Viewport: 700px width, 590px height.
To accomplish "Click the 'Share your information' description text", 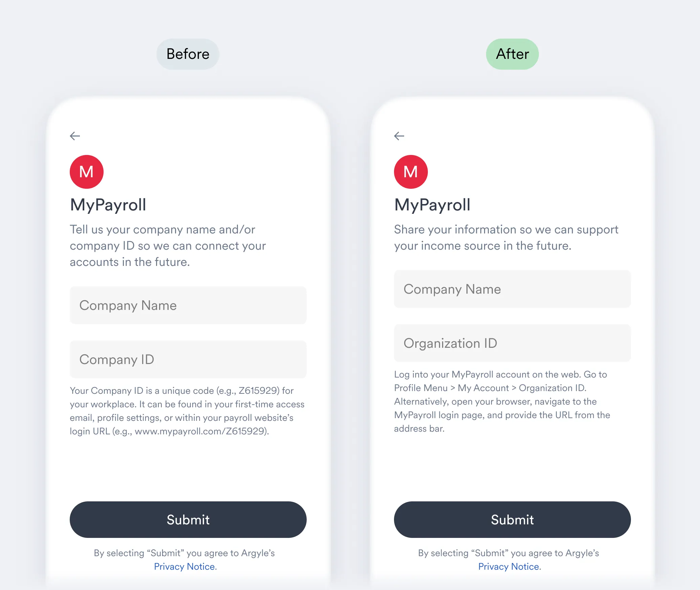I will click(506, 237).
